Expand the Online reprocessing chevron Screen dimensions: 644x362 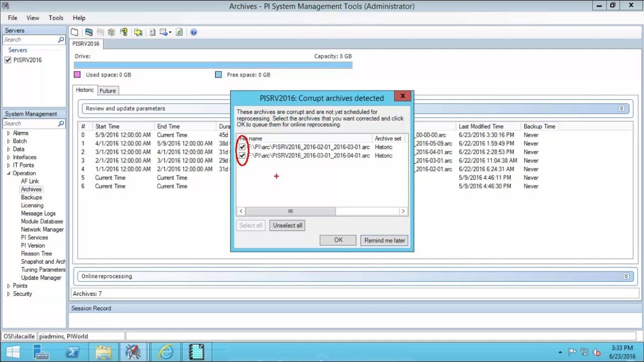pyautogui.click(x=626, y=276)
